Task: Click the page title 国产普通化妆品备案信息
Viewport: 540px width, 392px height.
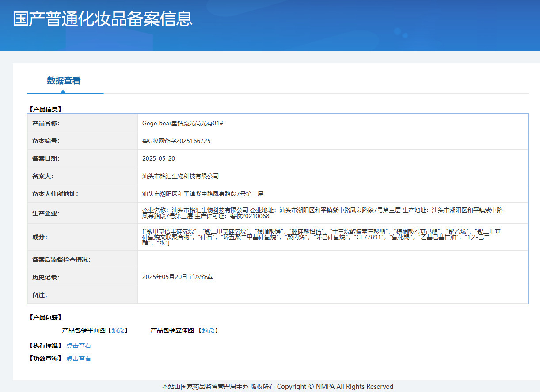Action: (103, 19)
